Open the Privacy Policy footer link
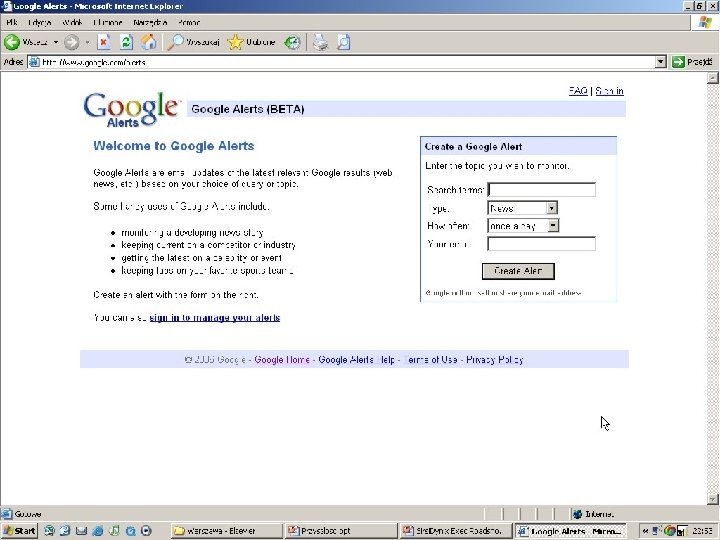Image resolution: width=720 pixels, height=540 pixels. (x=495, y=360)
